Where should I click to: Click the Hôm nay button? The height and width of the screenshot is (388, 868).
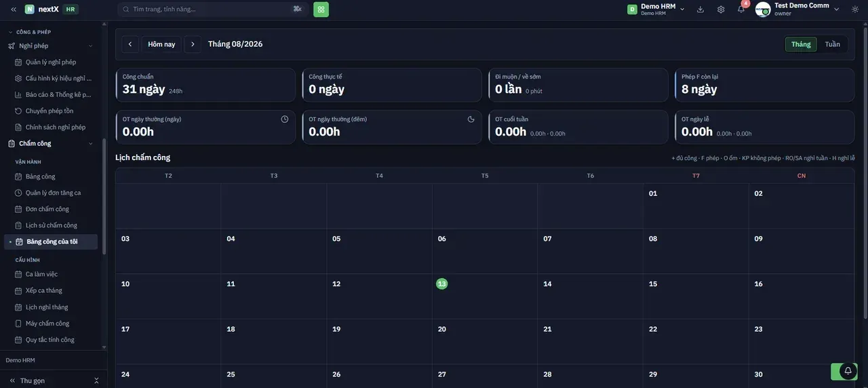click(x=161, y=44)
